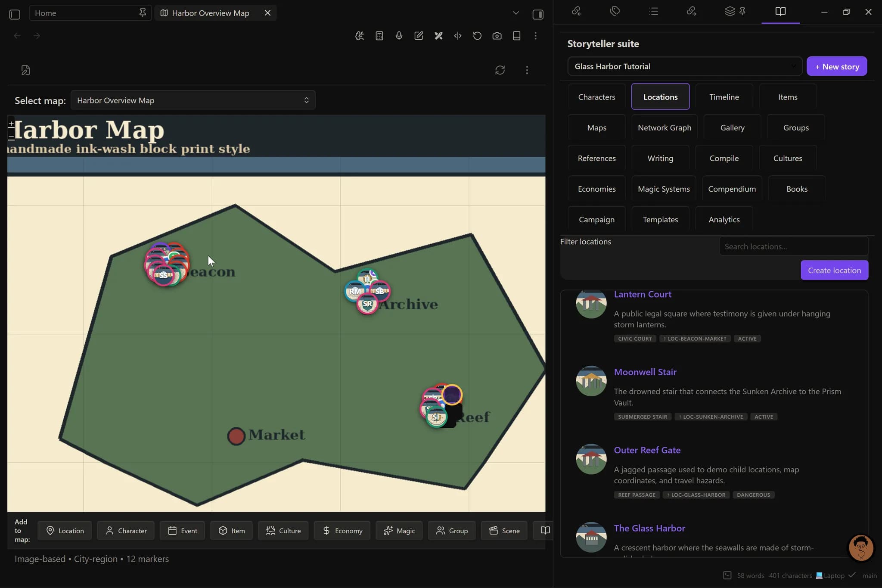Image resolution: width=882 pixels, height=588 pixels.
Task: Zoom in the map with plus
Action: pyautogui.click(x=11, y=124)
